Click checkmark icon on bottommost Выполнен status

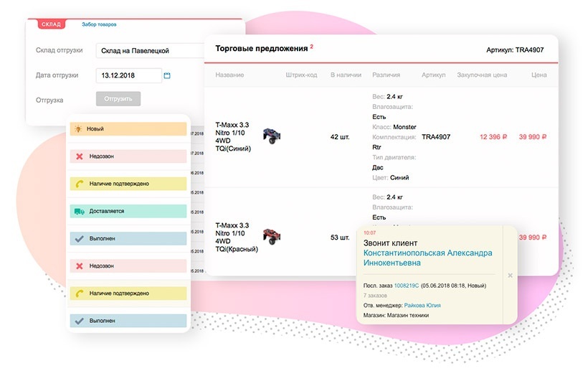78,321
